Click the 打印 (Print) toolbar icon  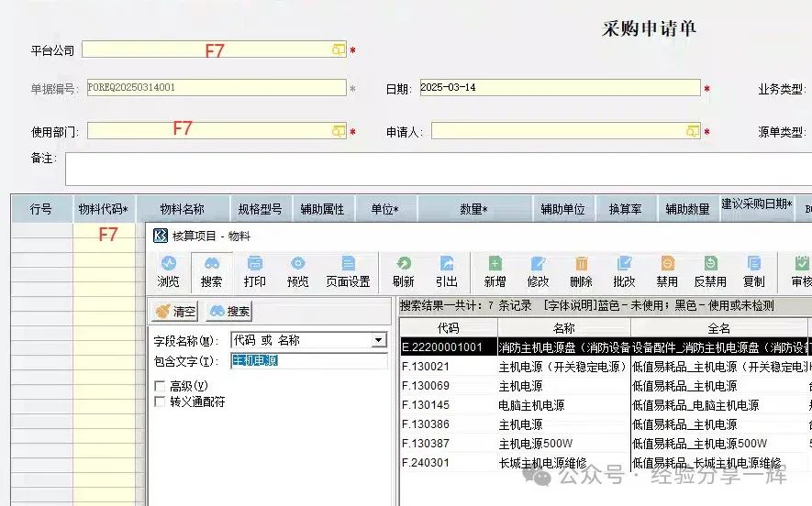[x=255, y=271]
